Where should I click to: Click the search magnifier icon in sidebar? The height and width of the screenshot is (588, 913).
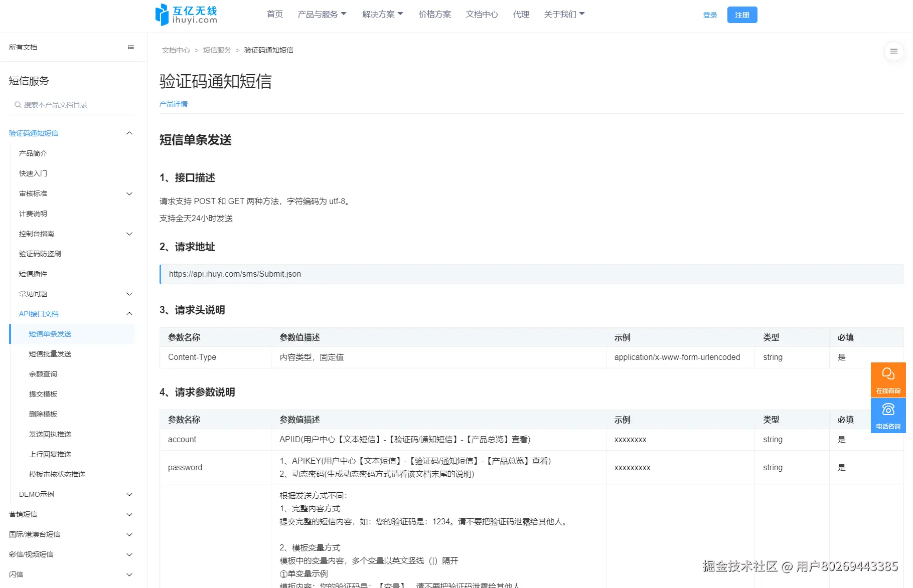coord(18,105)
